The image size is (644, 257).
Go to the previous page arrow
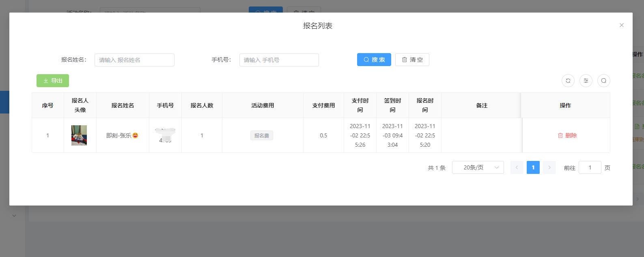(517, 167)
